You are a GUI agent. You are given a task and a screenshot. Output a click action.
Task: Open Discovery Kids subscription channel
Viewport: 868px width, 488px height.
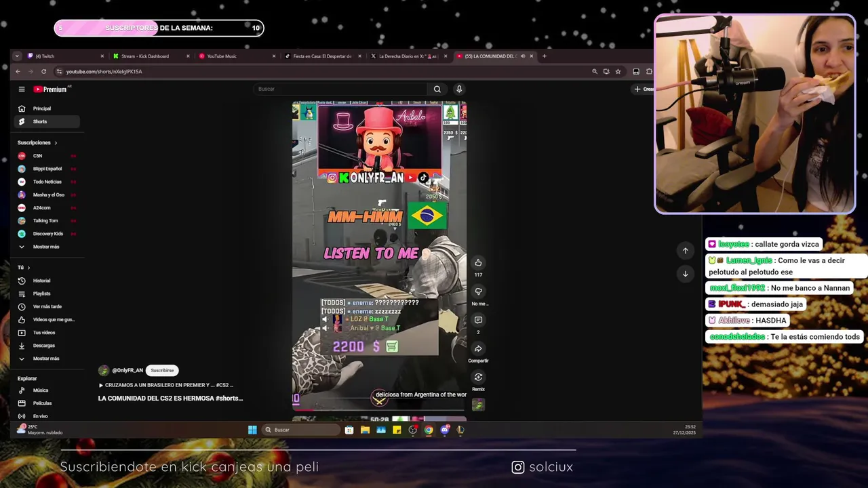pos(47,234)
